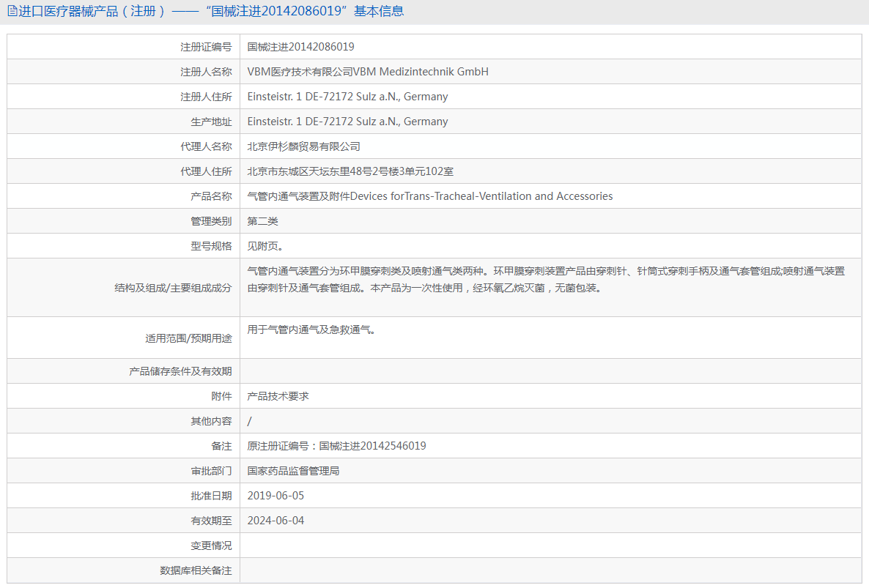Select the "代理人住所" row label
Viewport: 869px width, 588px height.
tap(206, 171)
